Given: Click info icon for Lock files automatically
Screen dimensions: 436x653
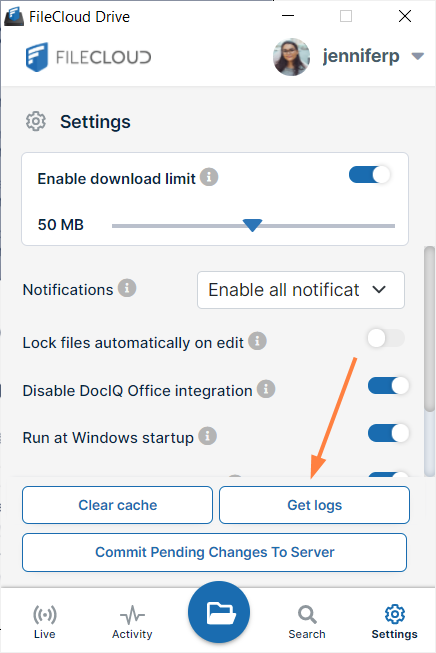Looking at the screenshot, I should 257,341.
